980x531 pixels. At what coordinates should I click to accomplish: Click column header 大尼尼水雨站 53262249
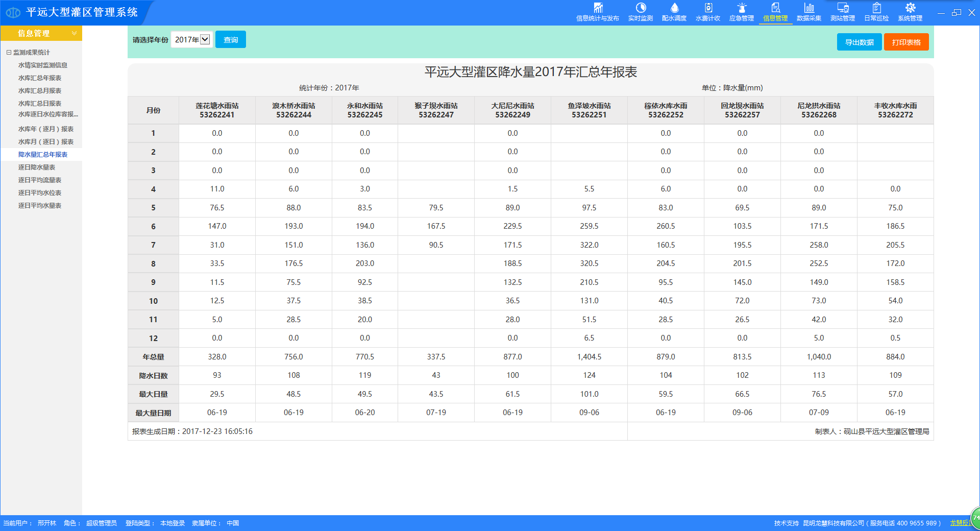(x=512, y=110)
